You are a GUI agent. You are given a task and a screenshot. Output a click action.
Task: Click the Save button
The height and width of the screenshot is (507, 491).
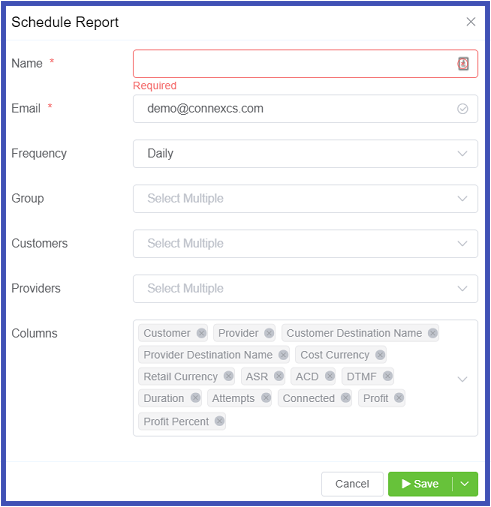pyautogui.click(x=420, y=484)
